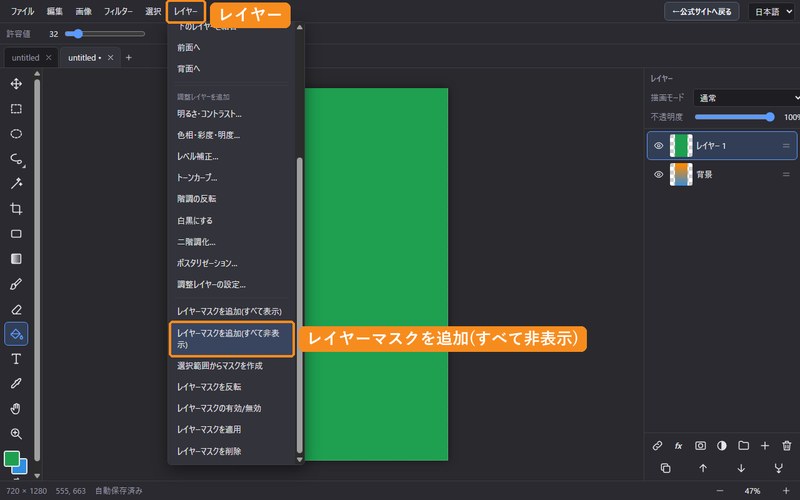Open the blend mode 通常 dropdown
The height and width of the screenshot is (500, 800).
click(746, 97)
